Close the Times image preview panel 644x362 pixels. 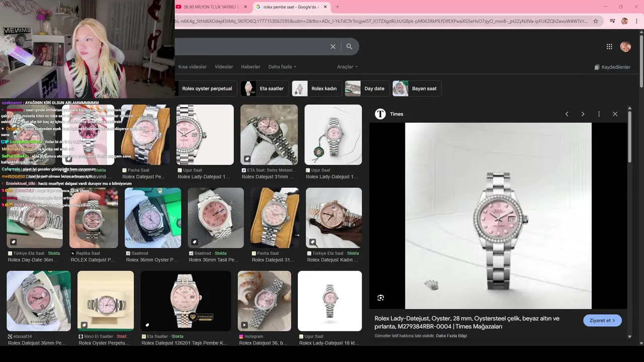pos(615,114)
